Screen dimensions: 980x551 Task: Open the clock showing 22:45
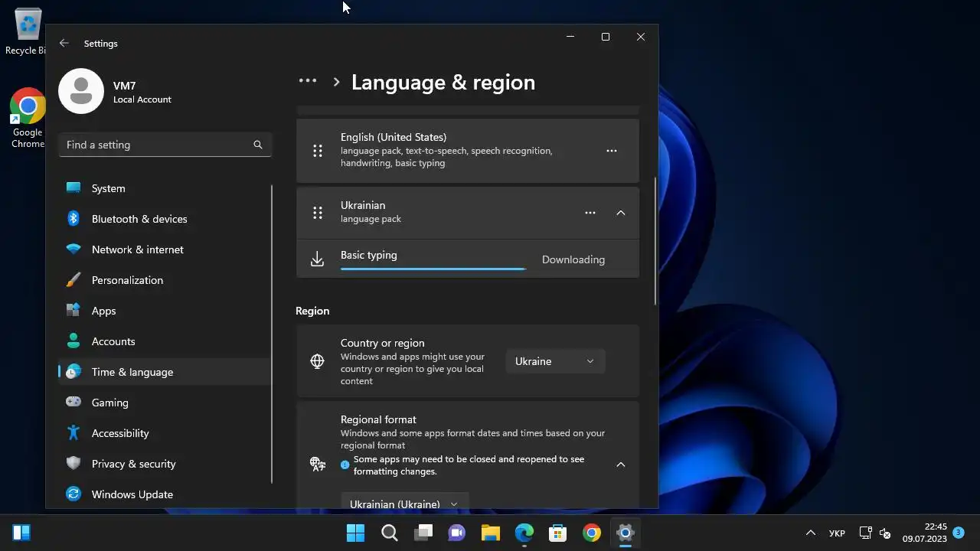point(924,533)
